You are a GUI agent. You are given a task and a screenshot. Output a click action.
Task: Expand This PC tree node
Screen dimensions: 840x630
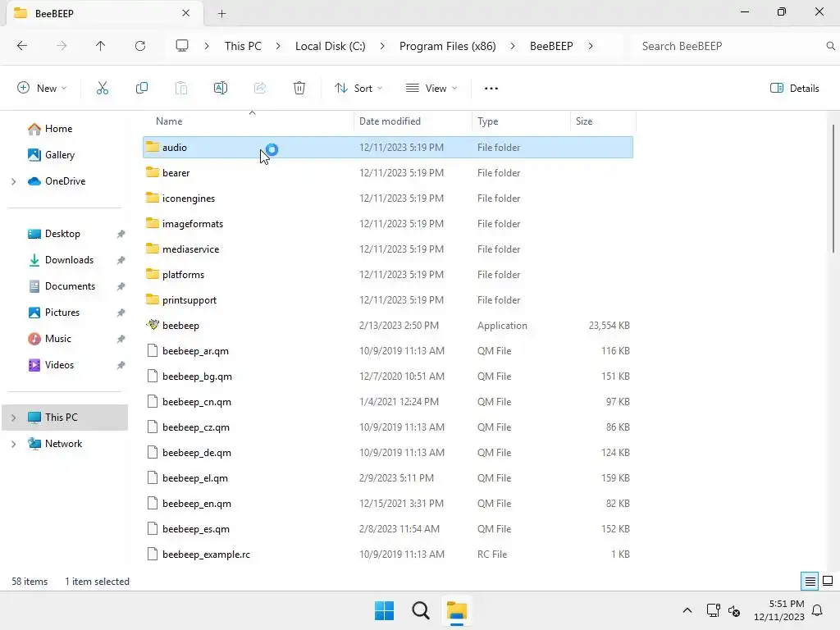(x=13, y=418)
